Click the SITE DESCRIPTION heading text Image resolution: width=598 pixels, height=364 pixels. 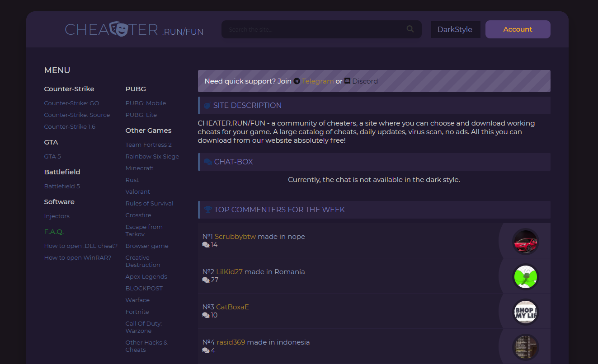tap(247, 105)
